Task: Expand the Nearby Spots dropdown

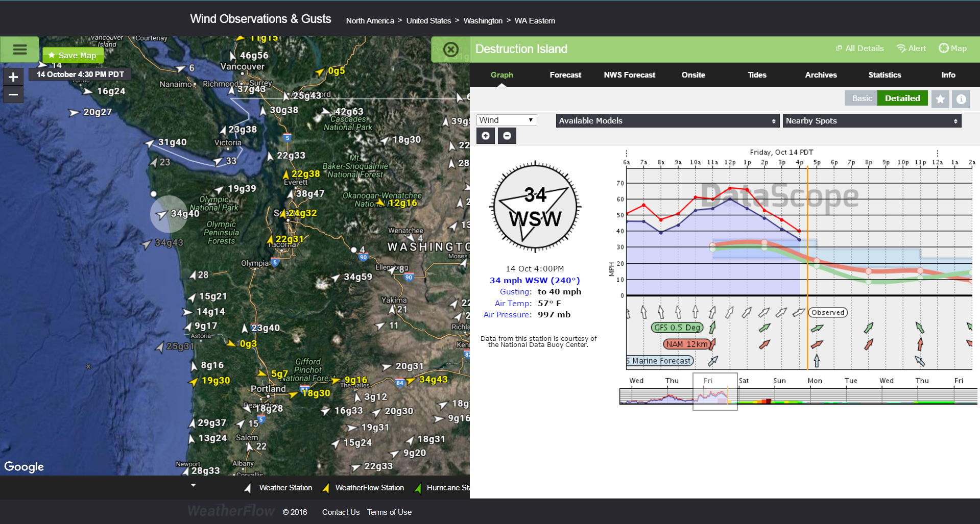Action: pyautogui.click(x=872, y=120)
